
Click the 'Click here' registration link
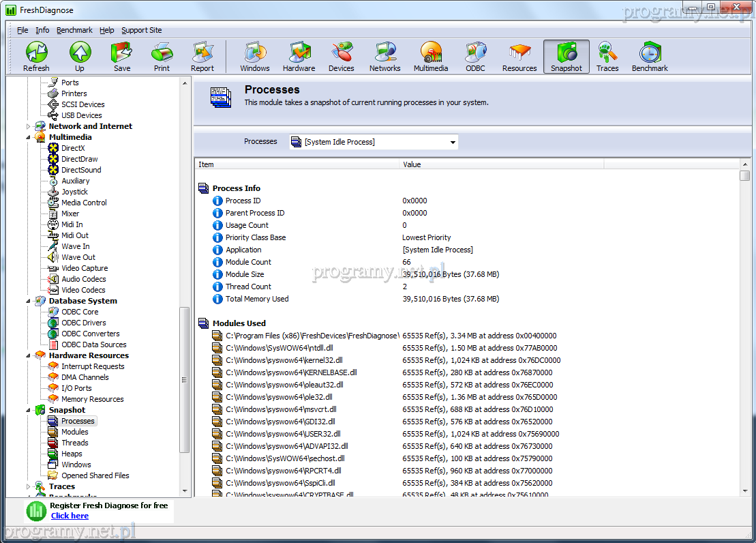[70, 516]
